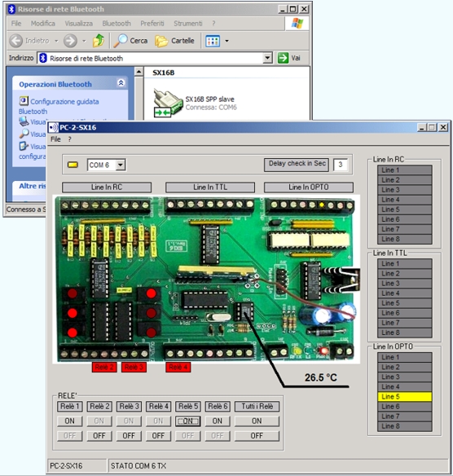Open File menu in PC-2-SX16 window
This screenshot has height=476, width=453.
coord(55,139)
